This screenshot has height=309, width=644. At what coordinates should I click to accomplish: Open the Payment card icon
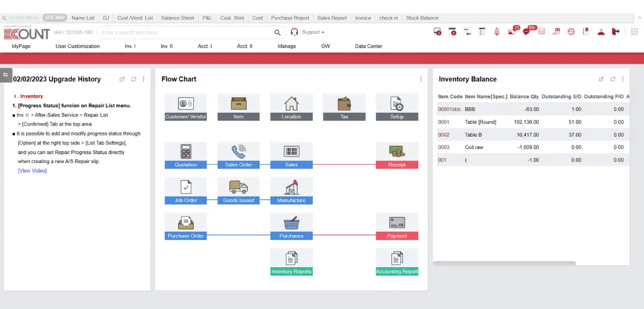pos(397,226)
